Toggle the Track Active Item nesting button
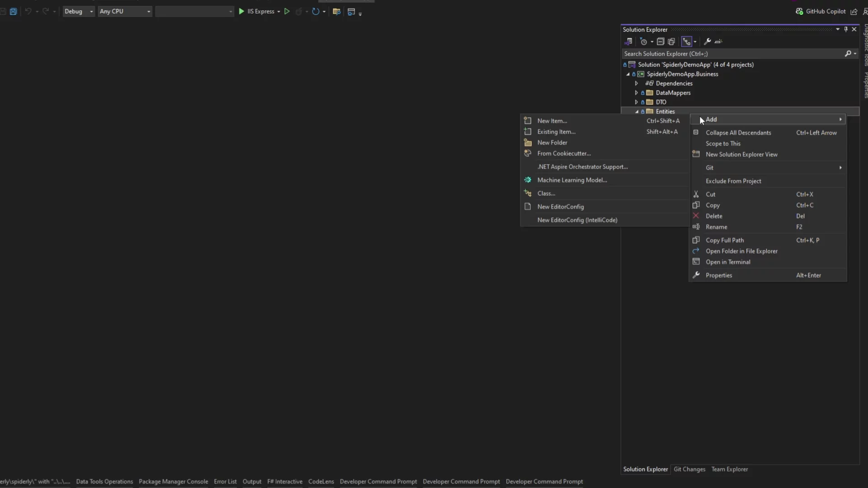This screenshot has height=488, width=868. click(x=686, y=42)
